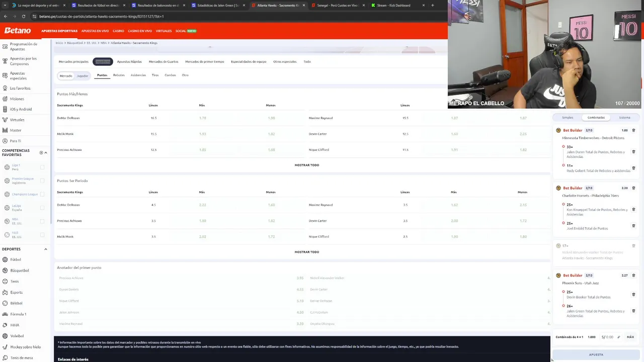The image size is (644, 362).
Task: Select the Básquetbol sport icon
Action: (x=5, y=270)
